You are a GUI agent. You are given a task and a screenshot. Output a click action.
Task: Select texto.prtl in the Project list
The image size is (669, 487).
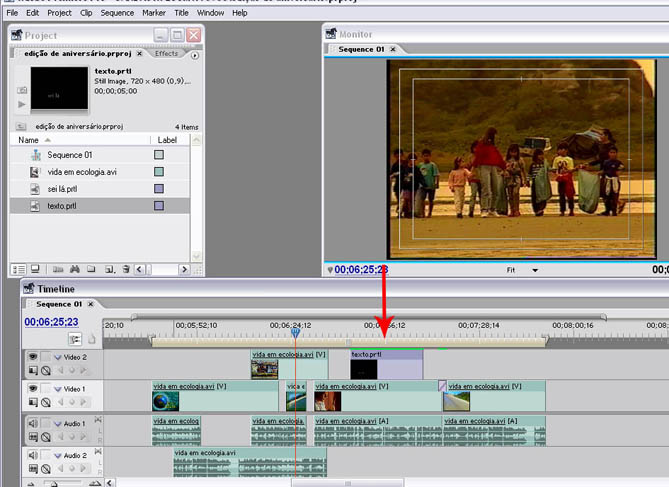point(61,205)
